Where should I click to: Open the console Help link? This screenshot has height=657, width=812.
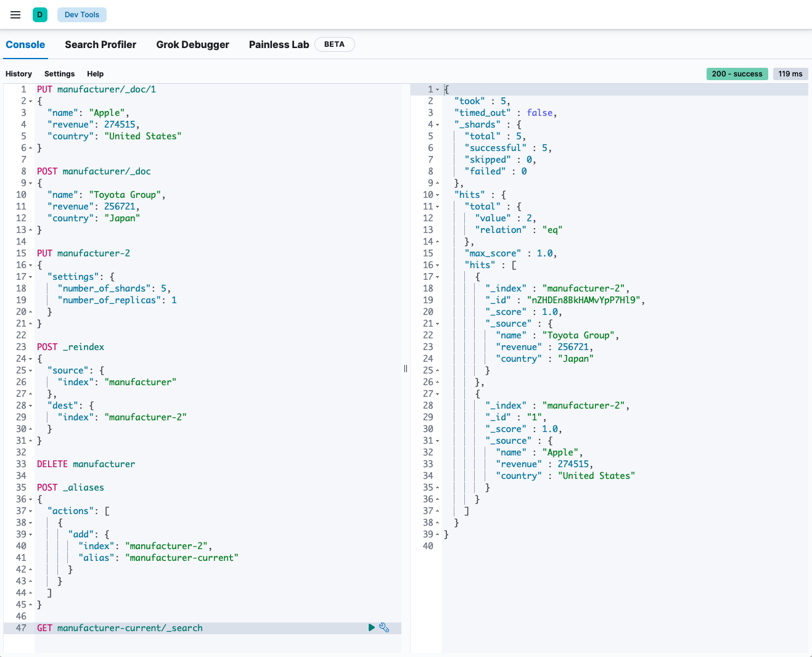click(x=95, y=74)
